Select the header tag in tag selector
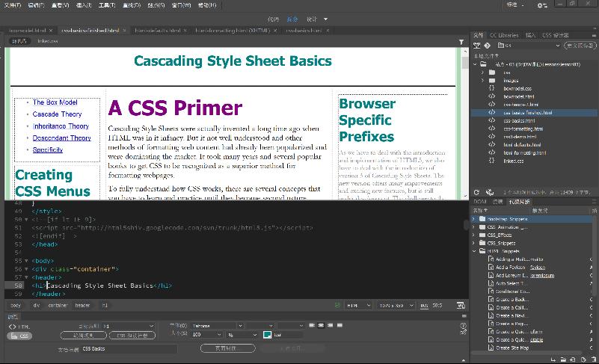The height and width of the screenshot is (364, 599). tap(82, 306)
